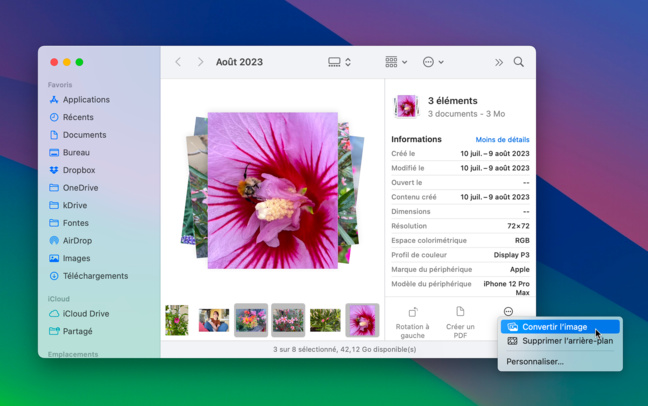Open iCloud Drive in the sidebar
The image size is (648, 406).
tap(79, 313)
